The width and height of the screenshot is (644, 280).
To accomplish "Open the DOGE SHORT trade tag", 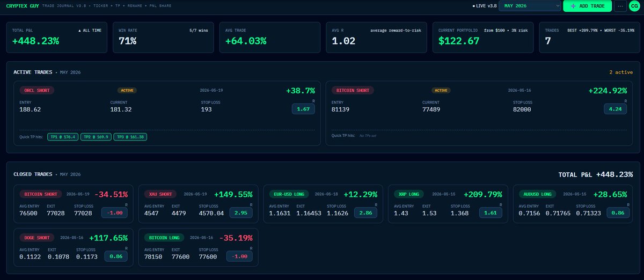I will (x=37, y=237).
